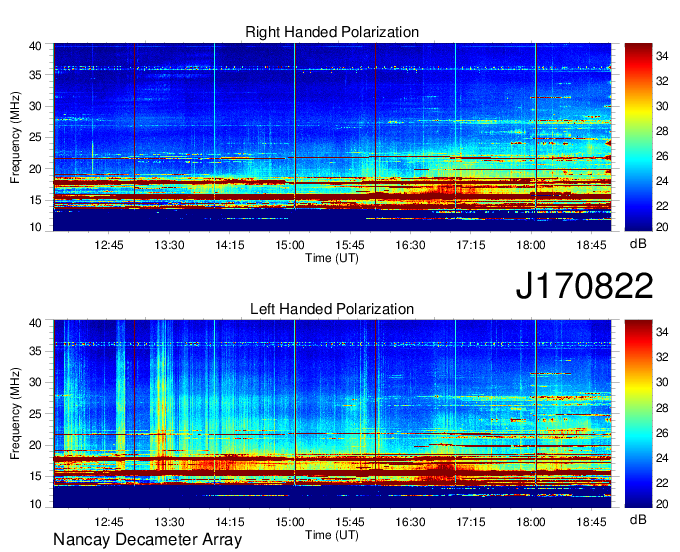Click the 'Nancay Decameter Array' caption
Image resolution: width=680 pixels, height=552 pixels.
tap(147, 540)
